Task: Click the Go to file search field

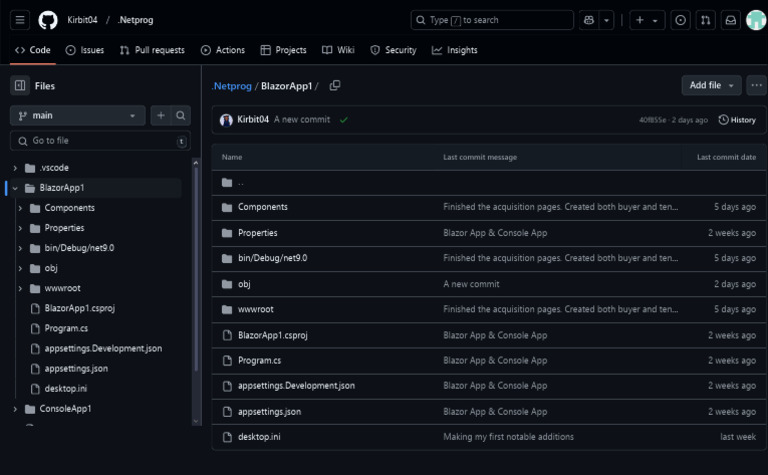Action: pyautogui.click(x=100, y=141)
